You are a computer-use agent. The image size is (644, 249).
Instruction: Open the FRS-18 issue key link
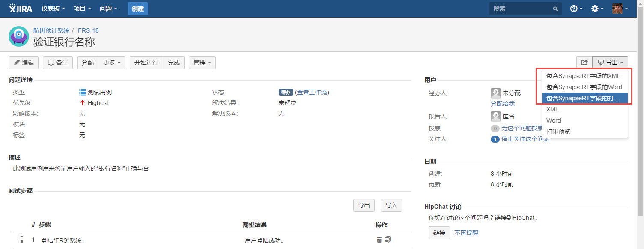tap(88, 30)
